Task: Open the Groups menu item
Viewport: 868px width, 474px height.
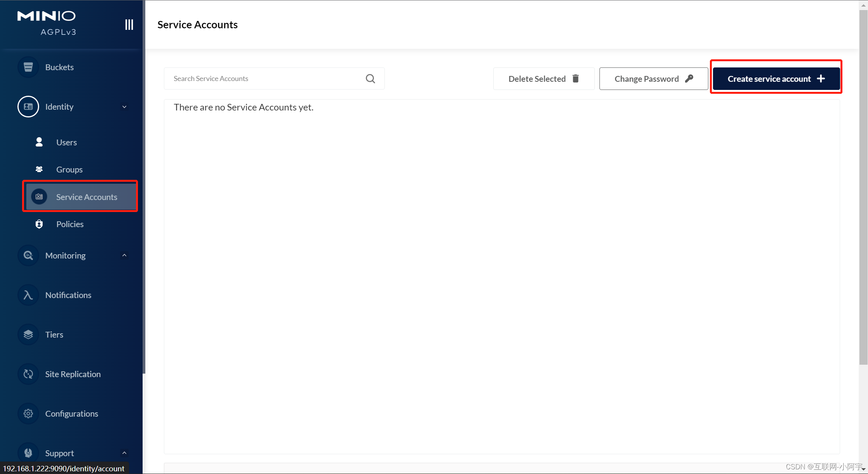Action: tap(69, 169)
